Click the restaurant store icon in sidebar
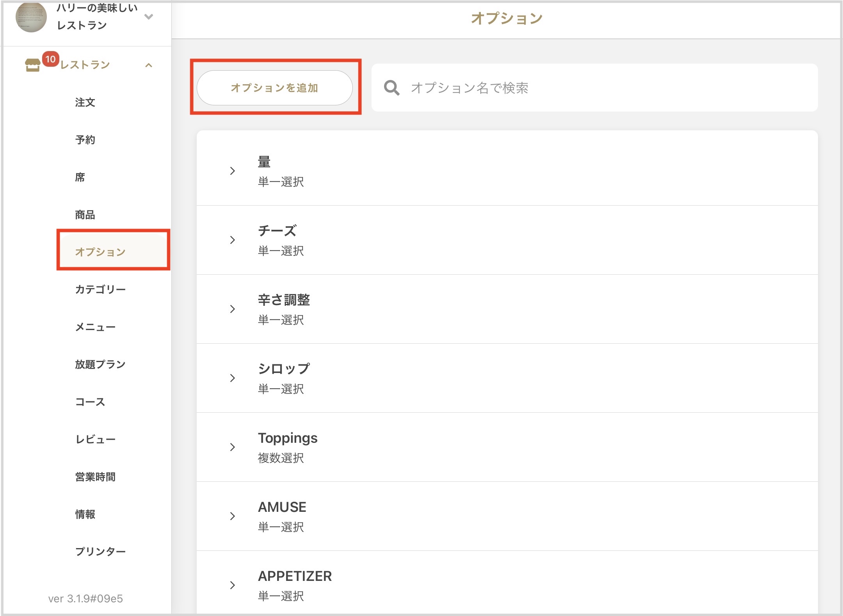Screen dimensions: 843x616 pos(32,65)
